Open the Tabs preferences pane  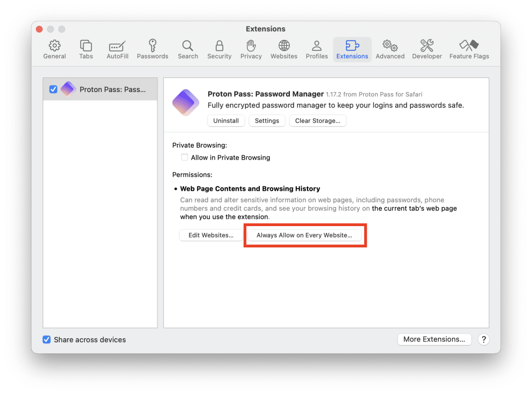coord(86,49)
